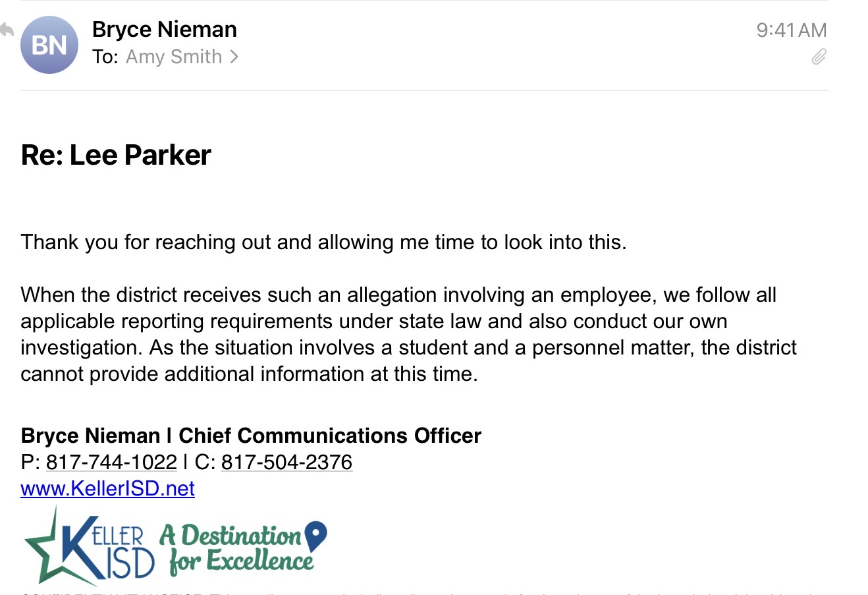Click the reply arrow indicator icon
Viewport: 868px width, 595px height.
click(x=7, y=30)
